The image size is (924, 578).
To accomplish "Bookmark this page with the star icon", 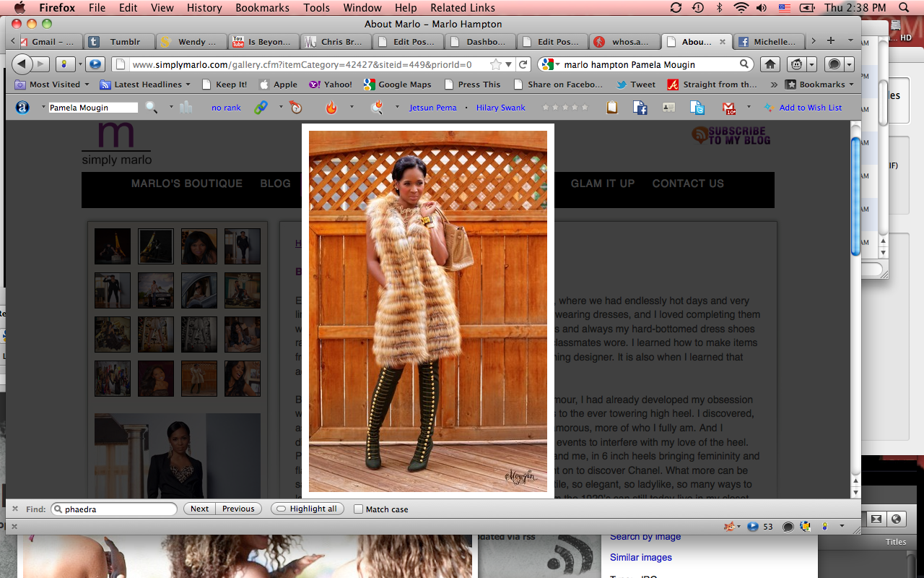I will 494,64.
